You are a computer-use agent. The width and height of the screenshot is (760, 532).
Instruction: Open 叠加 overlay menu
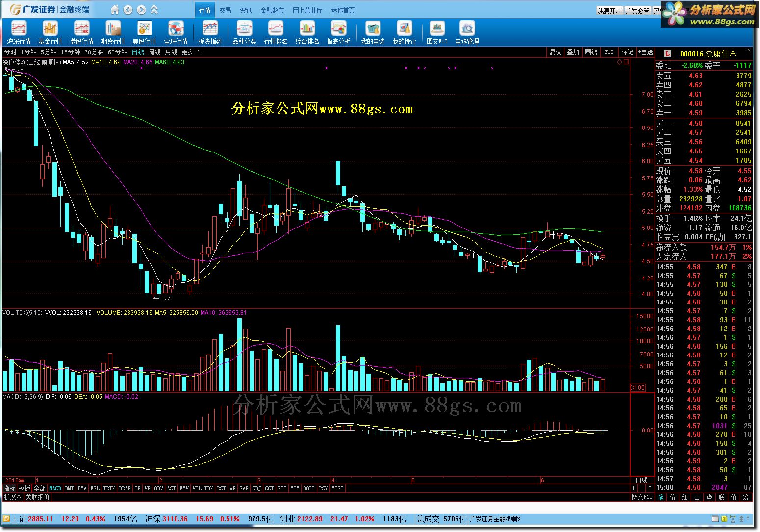pos(573,52)
